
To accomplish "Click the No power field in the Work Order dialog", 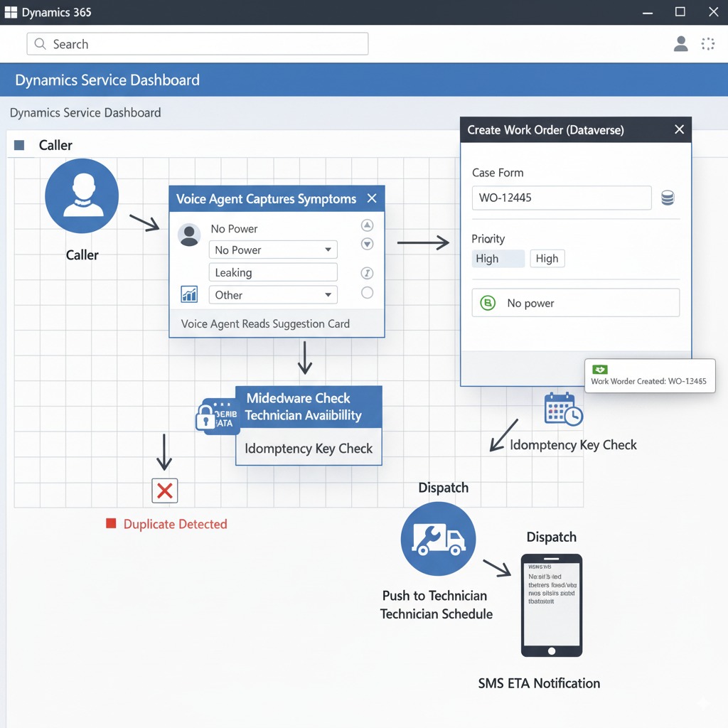I will click(x=576, y=303).
